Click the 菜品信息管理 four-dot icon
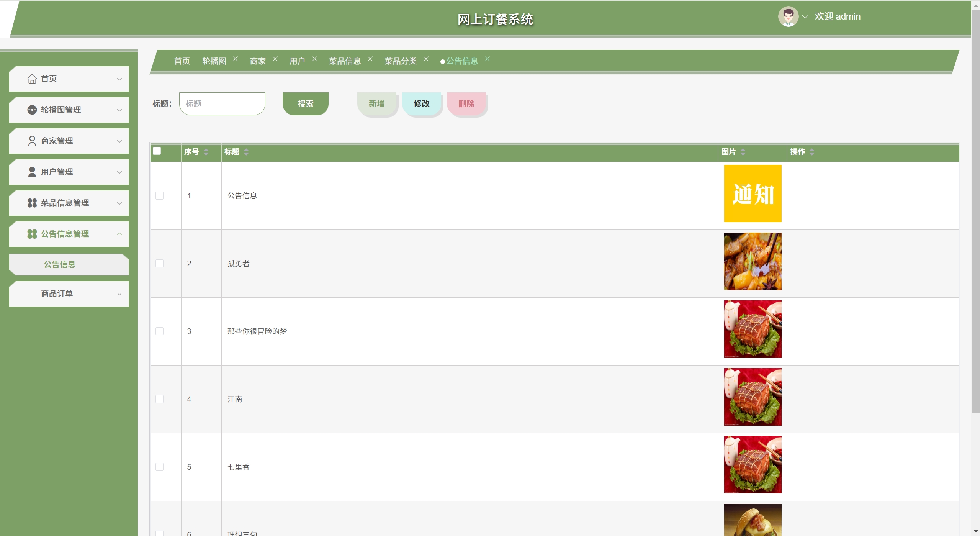 (32, 203)
